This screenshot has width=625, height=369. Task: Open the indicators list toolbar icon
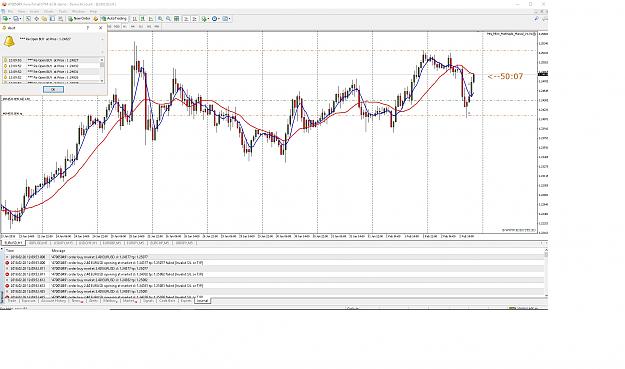click(204, 19)
